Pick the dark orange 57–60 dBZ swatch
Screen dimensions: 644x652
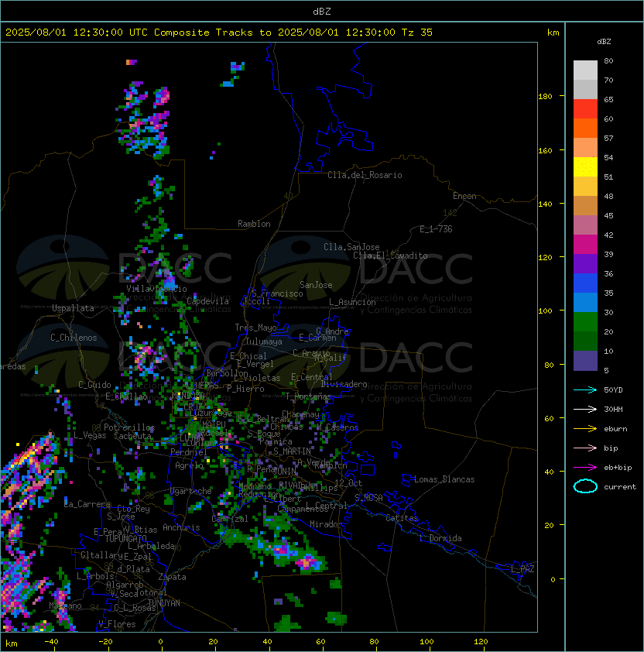coord(585,128)
